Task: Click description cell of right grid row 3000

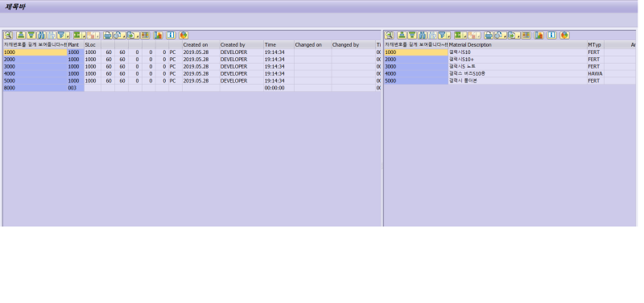Action: coord(517,67)
